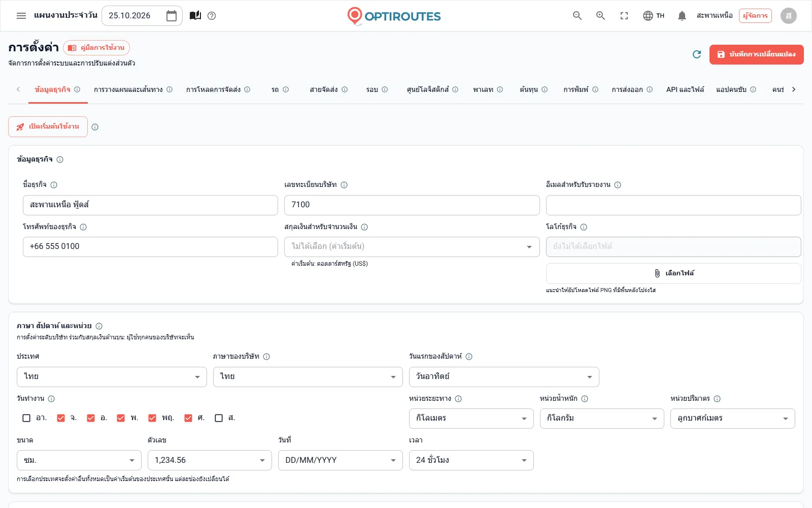Focus the empty report email field
The height and width of the screenshot is (508, 812).
pyautogui.click(x=673, y=205)
